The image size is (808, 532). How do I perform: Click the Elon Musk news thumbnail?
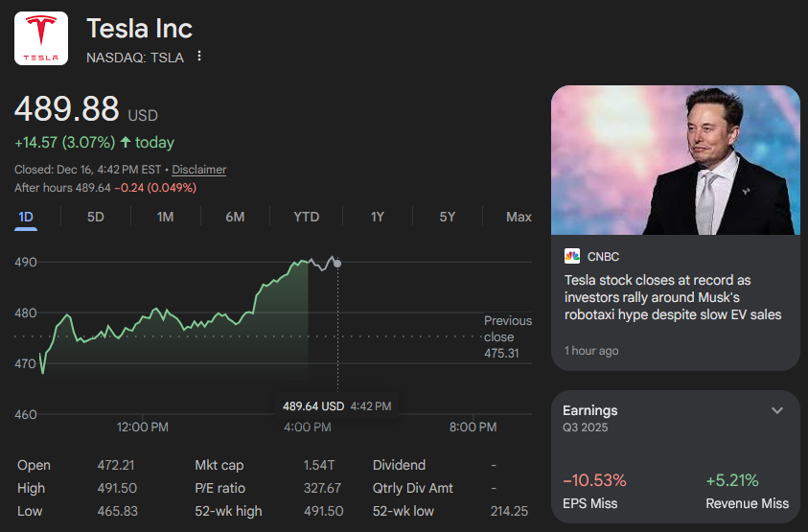coord(675,160)
